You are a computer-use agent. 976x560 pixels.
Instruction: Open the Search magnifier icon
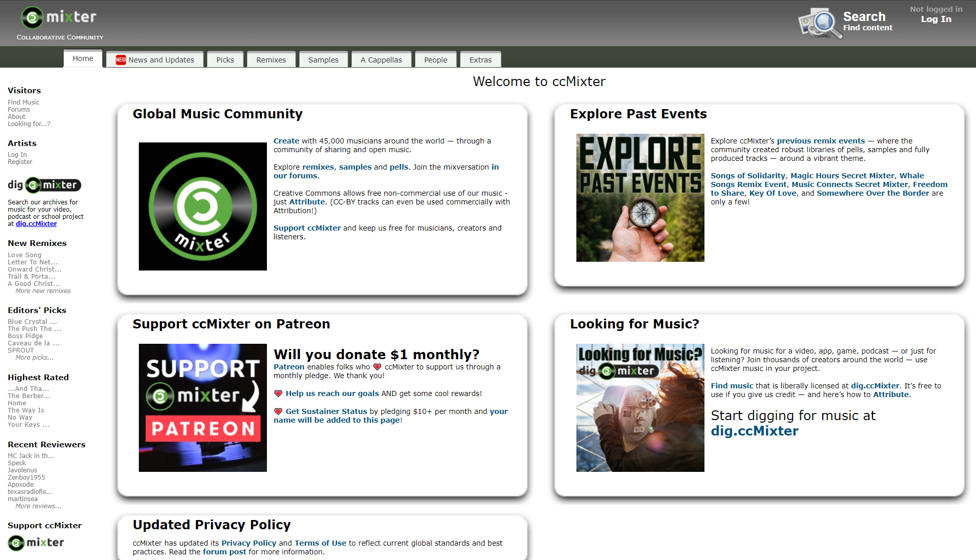(819, 23)
